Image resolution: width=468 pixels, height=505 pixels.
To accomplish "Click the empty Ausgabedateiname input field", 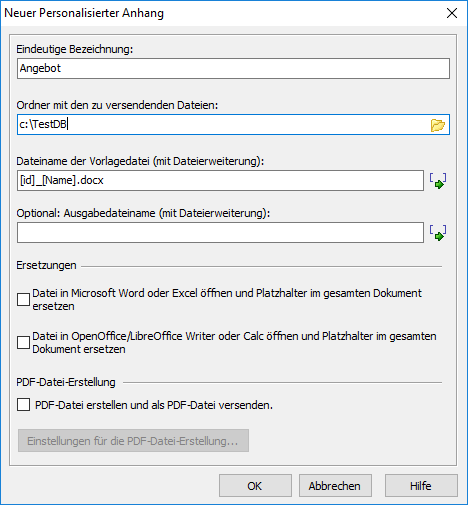I will [220, 232].
